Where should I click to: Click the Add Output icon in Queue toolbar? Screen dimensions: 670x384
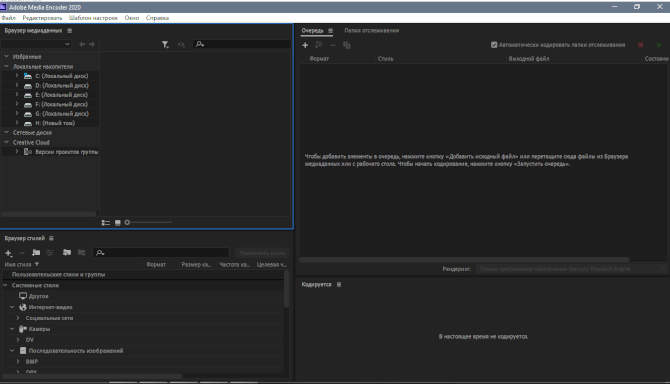point(318,45)
